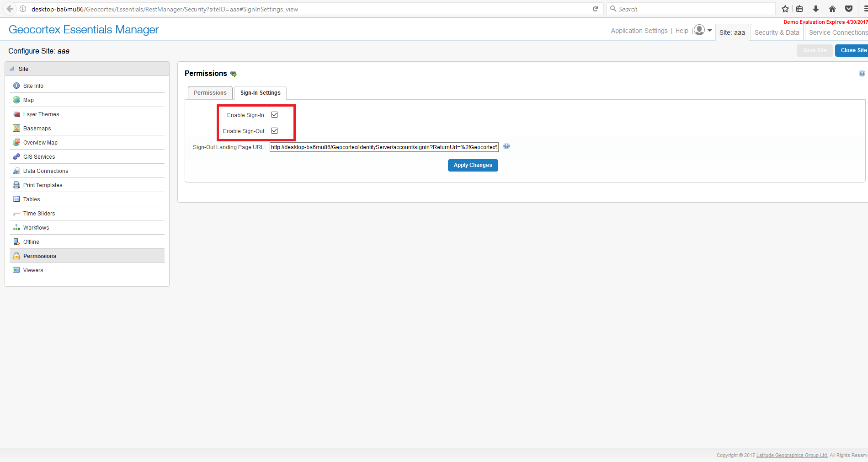The image size is (868, 462).
Task: Show site identity info icon in address bar
Action: click(23, 9)
